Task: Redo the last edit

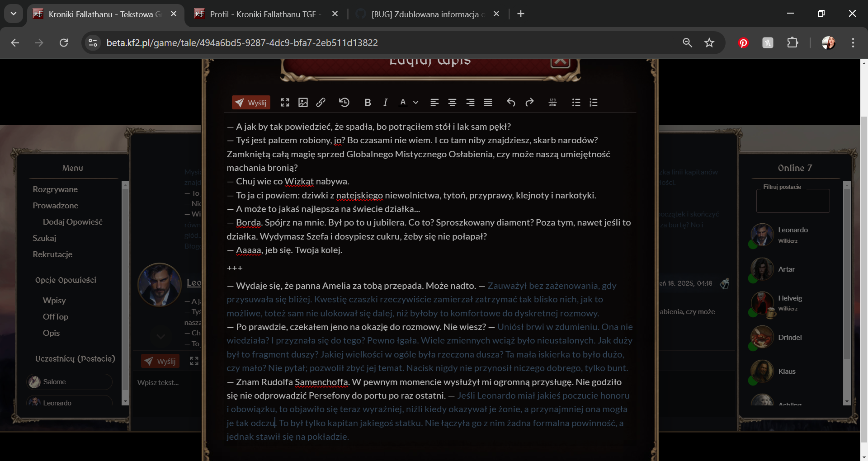Action: coord(529,103)
